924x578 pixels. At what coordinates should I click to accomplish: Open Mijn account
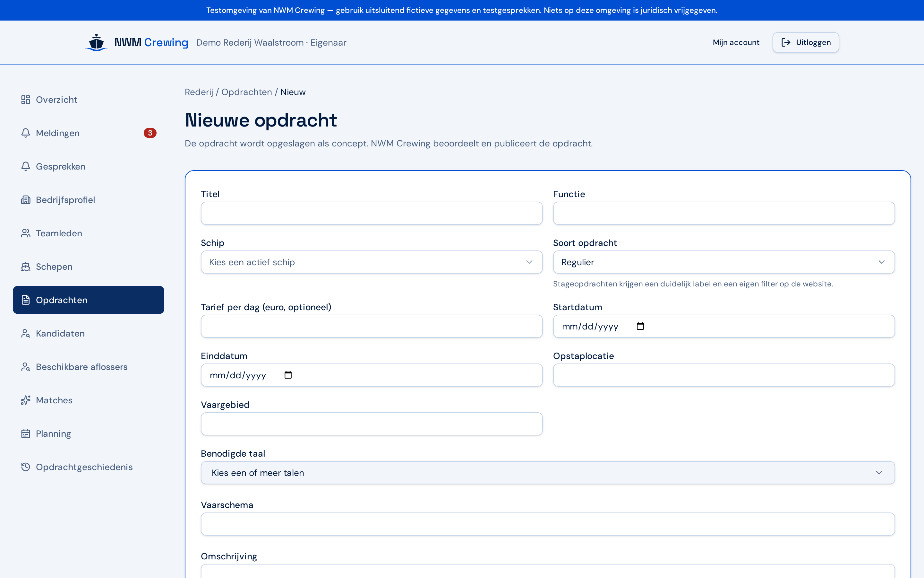(x=736, y=42)
